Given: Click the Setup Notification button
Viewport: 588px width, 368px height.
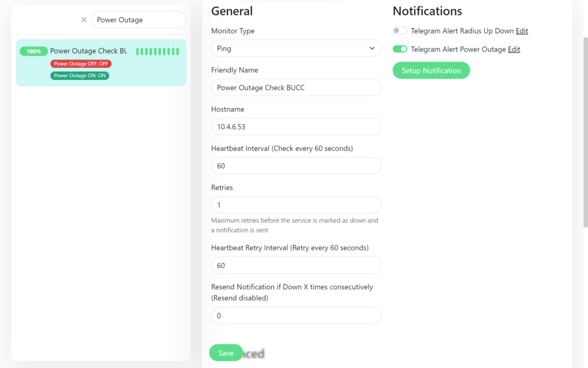Looking at the screenshot, I should tap(431, 71).
